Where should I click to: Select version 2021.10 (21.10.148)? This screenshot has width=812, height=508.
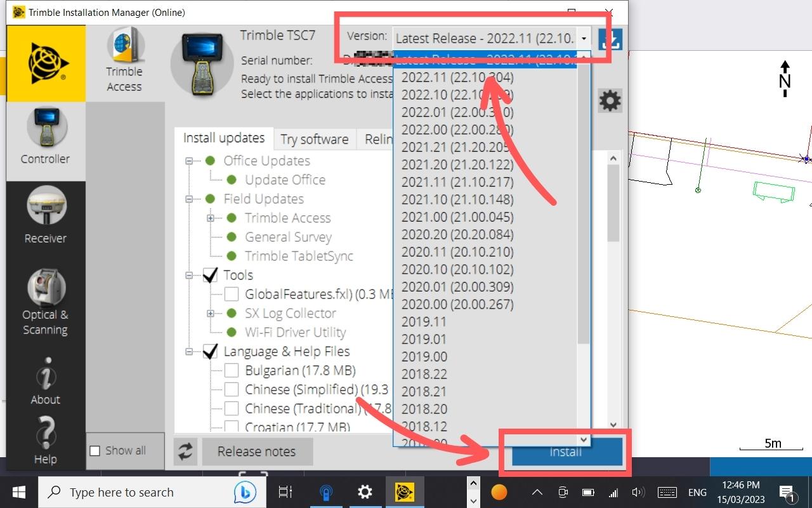(x=457, y=199)
